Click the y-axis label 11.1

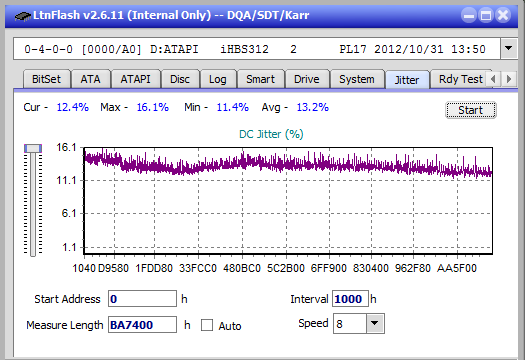tap(66, 181)
